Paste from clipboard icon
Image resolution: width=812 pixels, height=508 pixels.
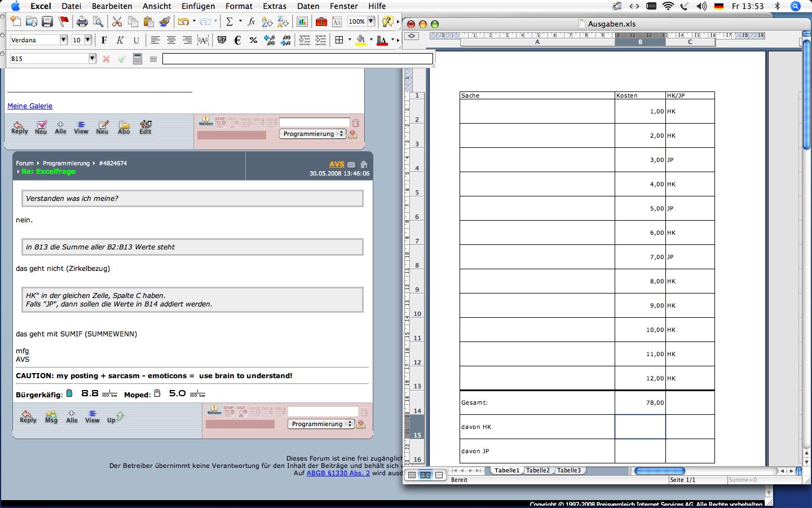click(149, 21)
